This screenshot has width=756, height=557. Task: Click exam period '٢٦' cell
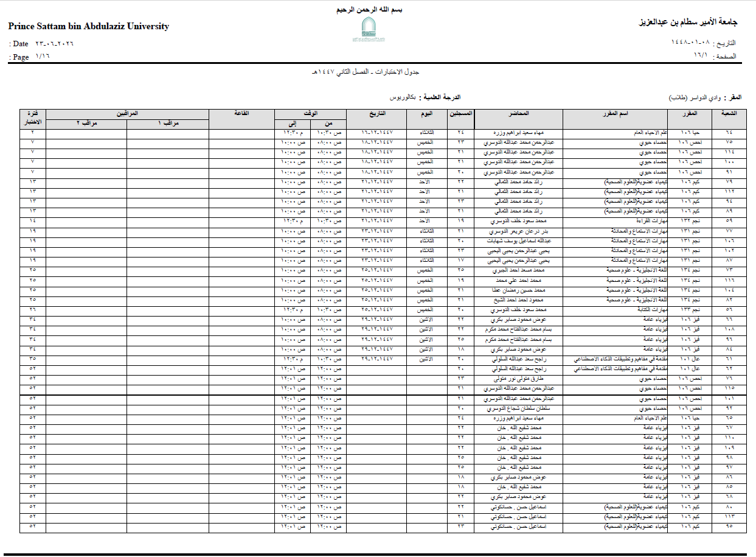(x=33, y=310)
